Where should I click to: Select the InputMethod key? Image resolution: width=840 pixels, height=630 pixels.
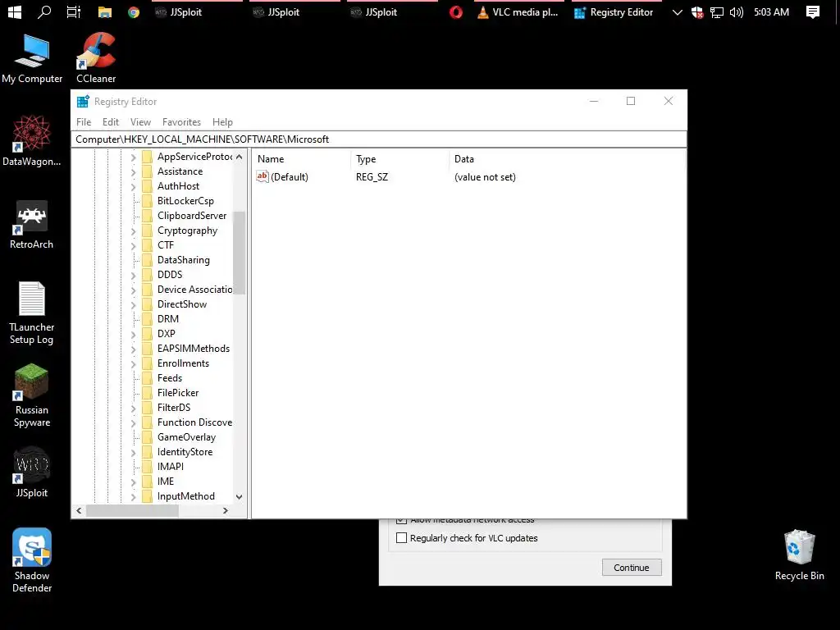coord(186,496)
